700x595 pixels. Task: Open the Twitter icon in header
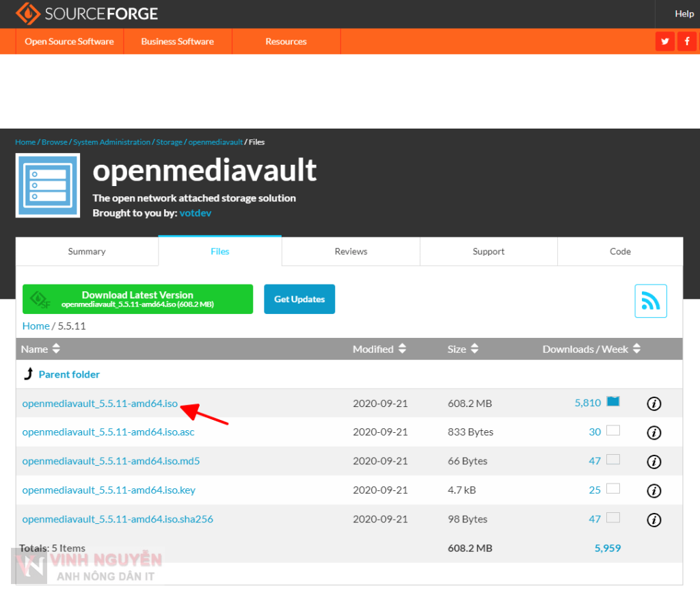[x=664, y=42]
